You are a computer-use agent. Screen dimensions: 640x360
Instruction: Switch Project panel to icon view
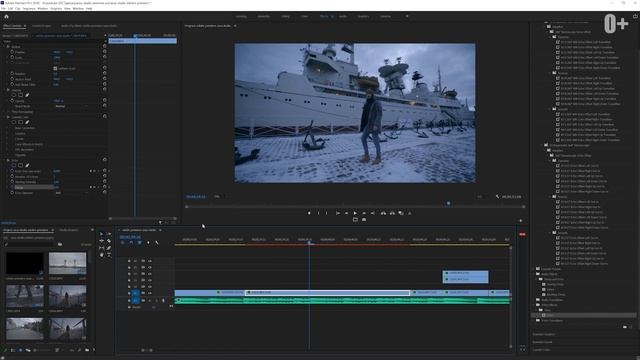point(20,350)
